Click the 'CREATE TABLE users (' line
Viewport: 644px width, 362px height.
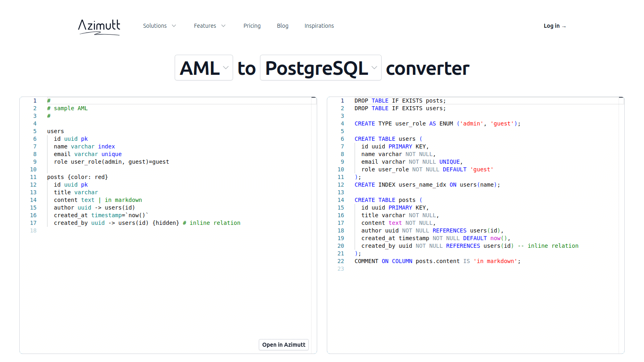tap(388, 139)
